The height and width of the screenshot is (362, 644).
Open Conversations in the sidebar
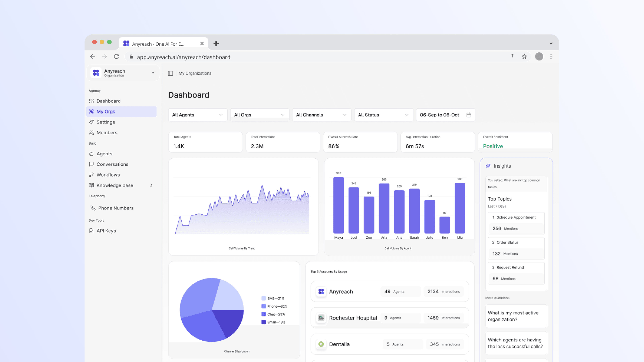click(121, 164)
